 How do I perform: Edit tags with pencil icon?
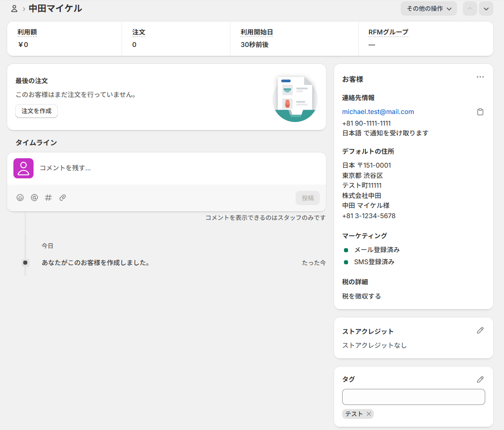tap(480, 379)
